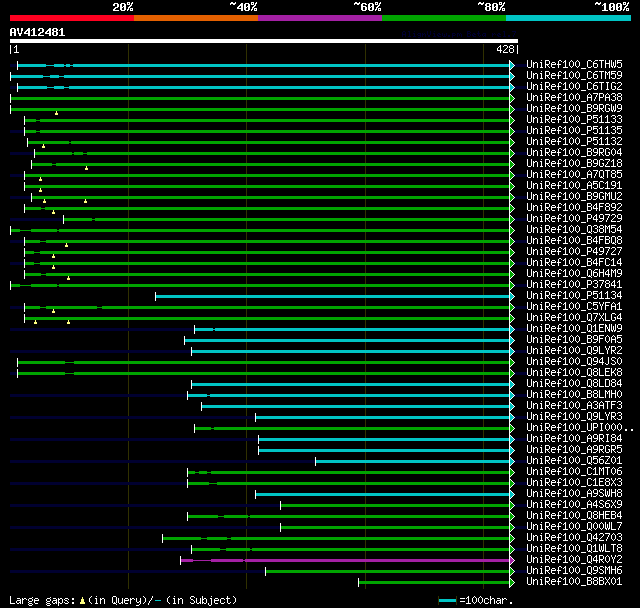
Task: Select label UniRef100_C5YFA1
Action: coord(574,307)
